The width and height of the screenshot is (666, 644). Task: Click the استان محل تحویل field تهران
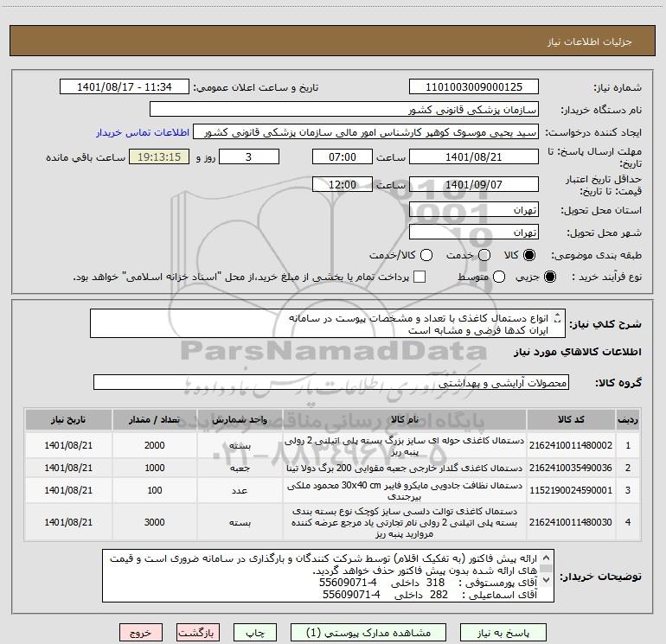474,210
